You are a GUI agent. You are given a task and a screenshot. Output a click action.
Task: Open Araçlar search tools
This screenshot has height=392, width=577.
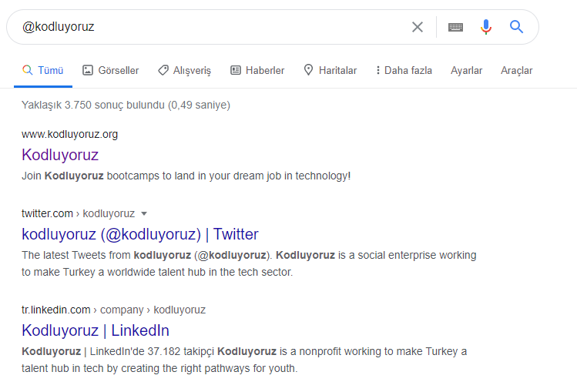tap(516, 70)
